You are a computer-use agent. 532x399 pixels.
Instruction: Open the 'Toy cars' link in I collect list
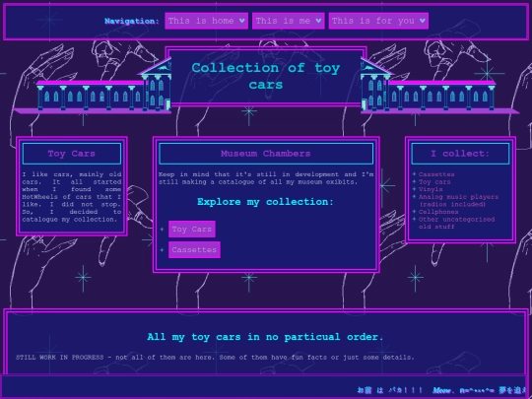434,182
